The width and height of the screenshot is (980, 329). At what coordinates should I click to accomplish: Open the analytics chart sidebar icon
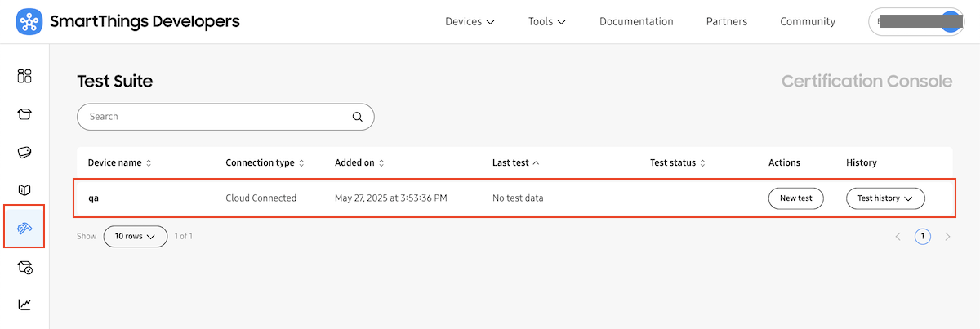[x=24, y=305]
